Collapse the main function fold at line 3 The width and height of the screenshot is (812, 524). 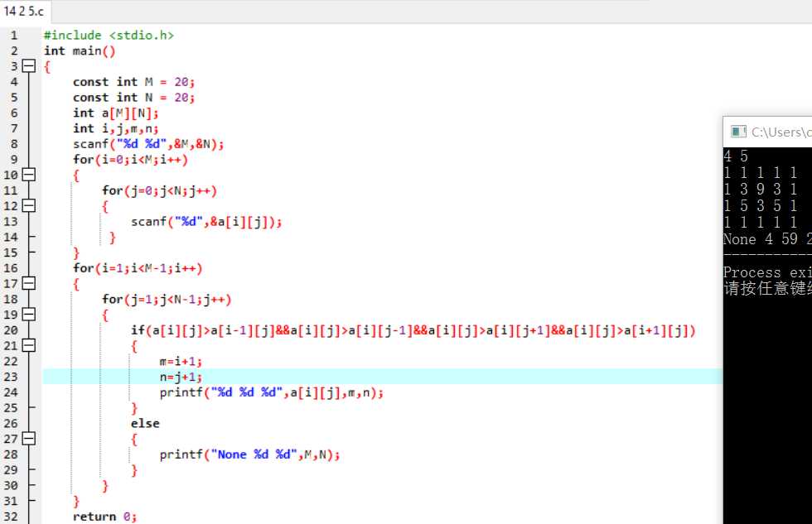pyautogui.click(x=29, y=66)
